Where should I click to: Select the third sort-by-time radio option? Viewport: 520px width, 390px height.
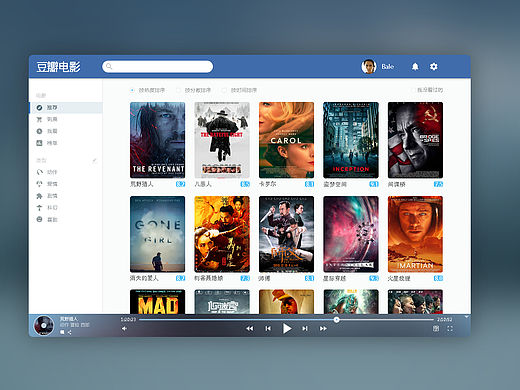point(224,90)
